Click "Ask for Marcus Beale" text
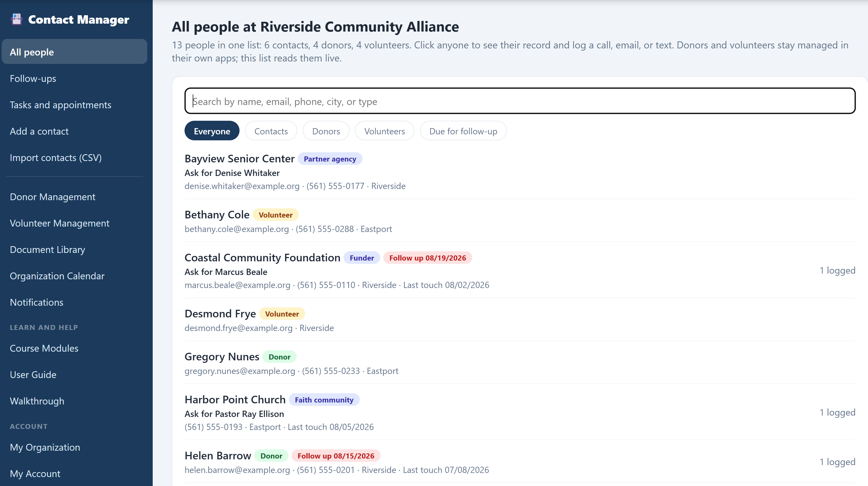 tap(226, 272)
